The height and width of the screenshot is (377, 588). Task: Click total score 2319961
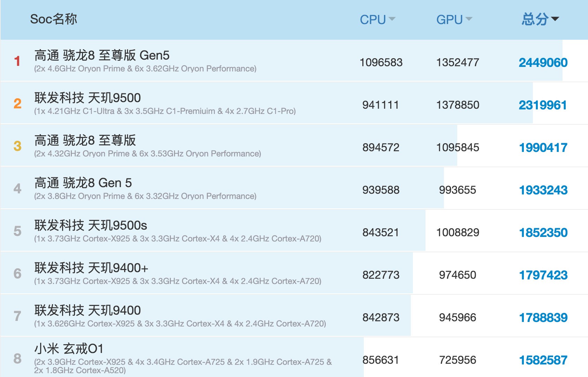543,105
